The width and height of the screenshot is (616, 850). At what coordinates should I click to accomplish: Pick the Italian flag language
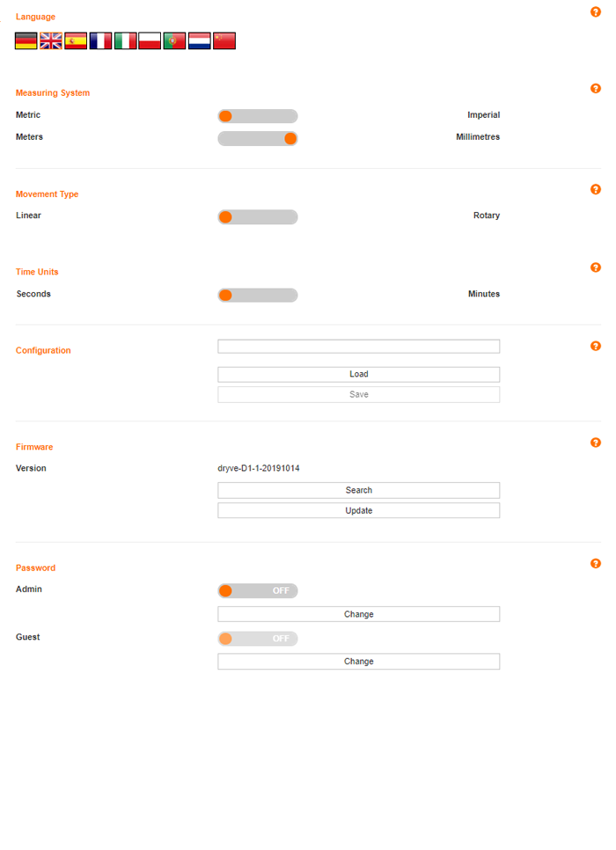[125, 40]
